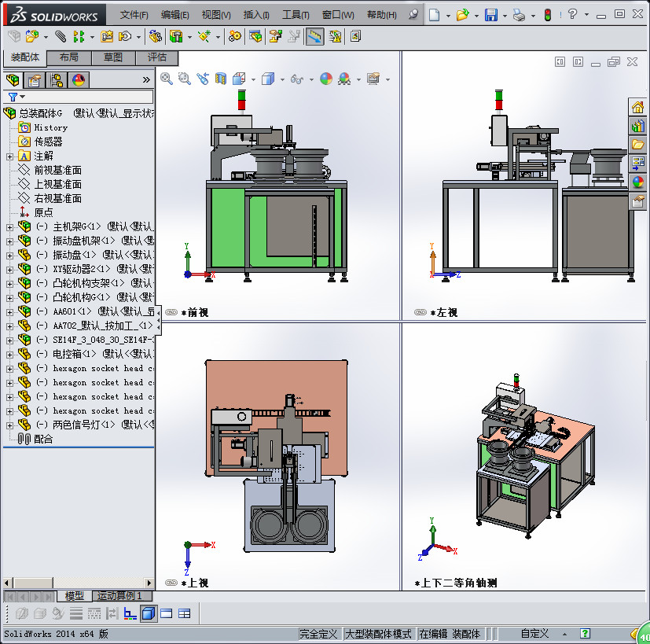This screenshot has width=650, height=644.
Task: Select the Zoom to Area tool
Action: pos(185,79)
